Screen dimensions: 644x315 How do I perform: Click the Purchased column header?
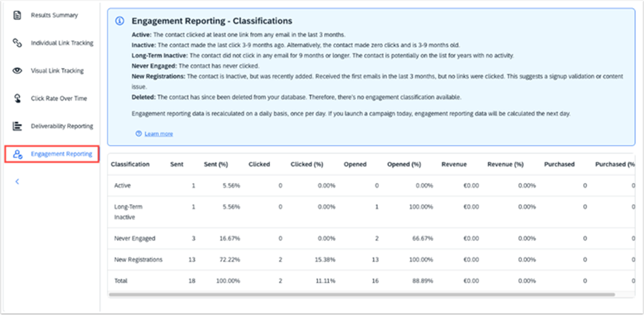click(x=559, y=164)
